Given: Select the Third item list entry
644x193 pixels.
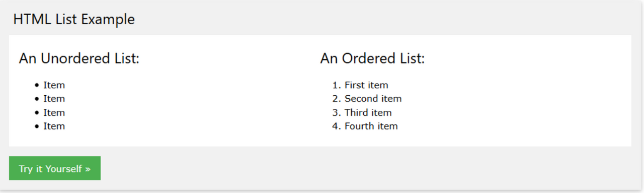Looking at the screenshot, I should coord(368,112).
